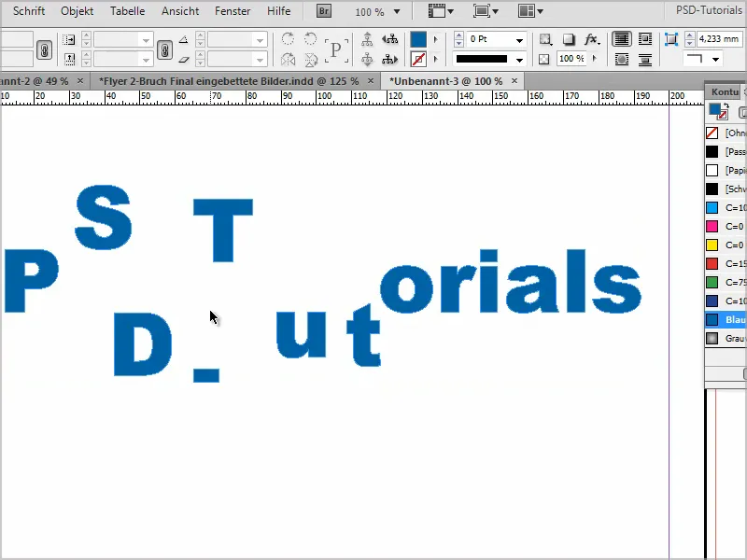
Task: Swap fill and stroke arrow in panel
Action: click(726, 106)
